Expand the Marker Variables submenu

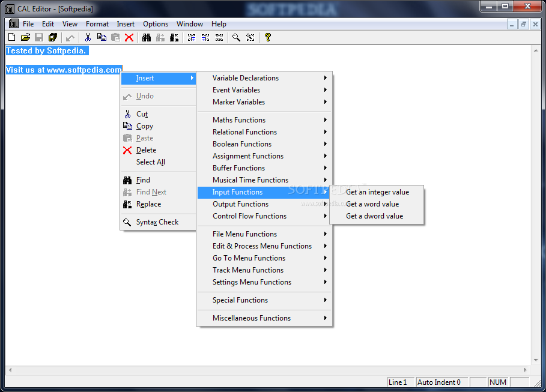[x=264, y=102]
